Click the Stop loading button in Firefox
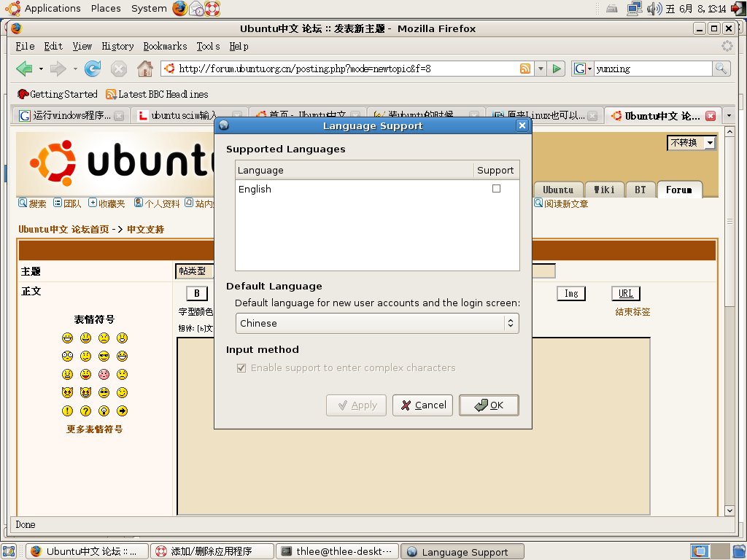Image resolution: width=747 pixels, height=560 pixels. 119,69
